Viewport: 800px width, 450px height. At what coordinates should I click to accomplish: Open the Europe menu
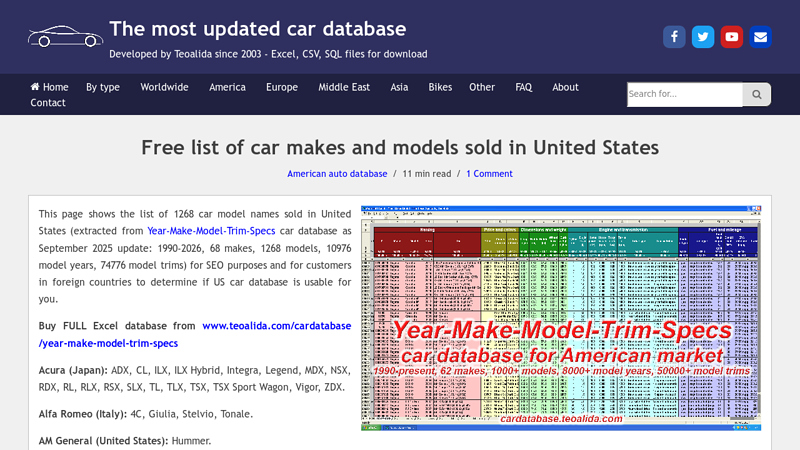click(x=282, y=87)
